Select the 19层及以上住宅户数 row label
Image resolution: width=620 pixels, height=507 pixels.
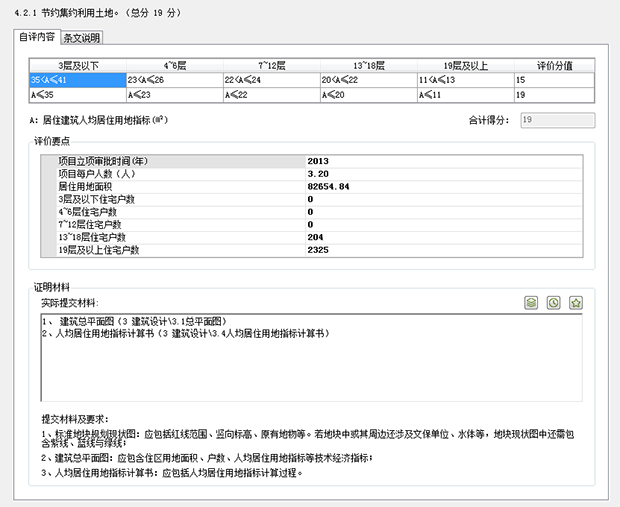(x=181, y=250)
